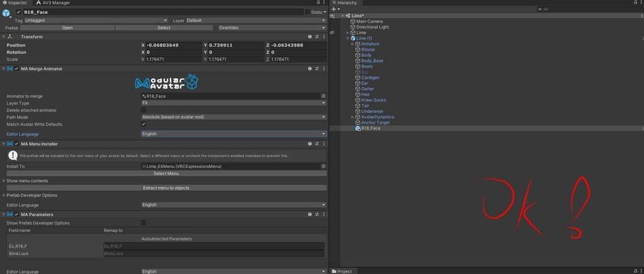Toggle the Static checkbox
Screen dimensions: 644x274
[307, 12]
